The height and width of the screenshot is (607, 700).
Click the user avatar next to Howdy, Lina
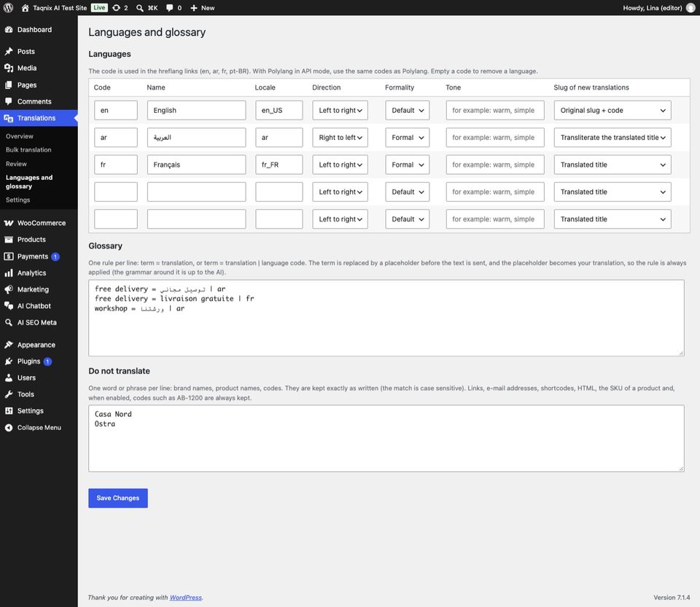[691, 7]
